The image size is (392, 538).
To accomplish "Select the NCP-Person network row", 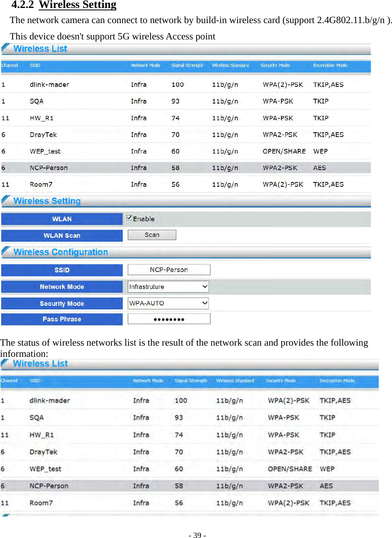I will point(49,168).
